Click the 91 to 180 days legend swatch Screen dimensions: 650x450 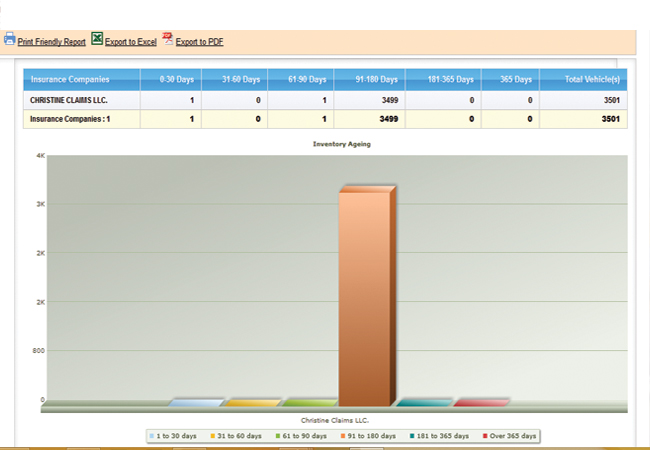[343, 436]
